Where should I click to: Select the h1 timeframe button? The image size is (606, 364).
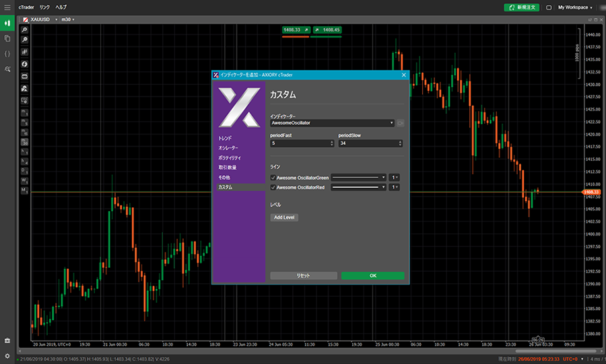coord(24,152)
